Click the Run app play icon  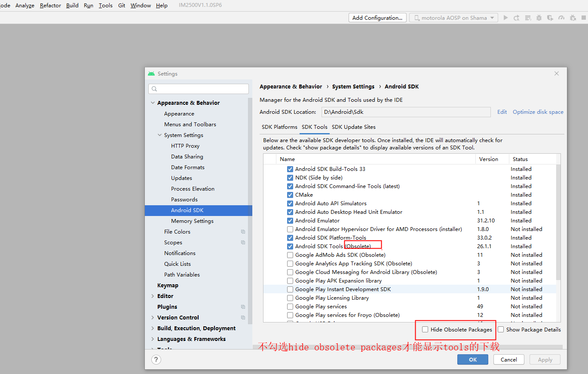click(505, 18)
